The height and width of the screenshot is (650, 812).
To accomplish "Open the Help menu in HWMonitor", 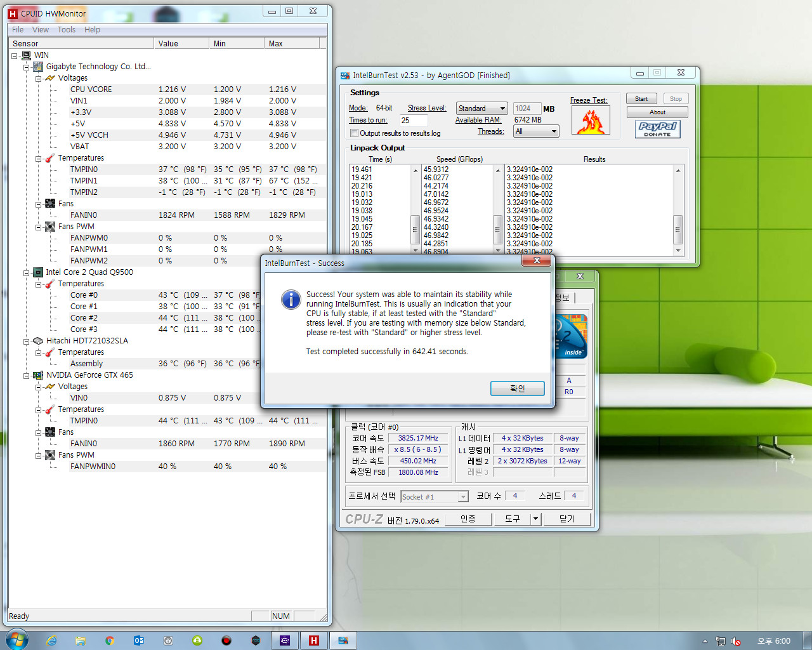I will click(93, 30).
